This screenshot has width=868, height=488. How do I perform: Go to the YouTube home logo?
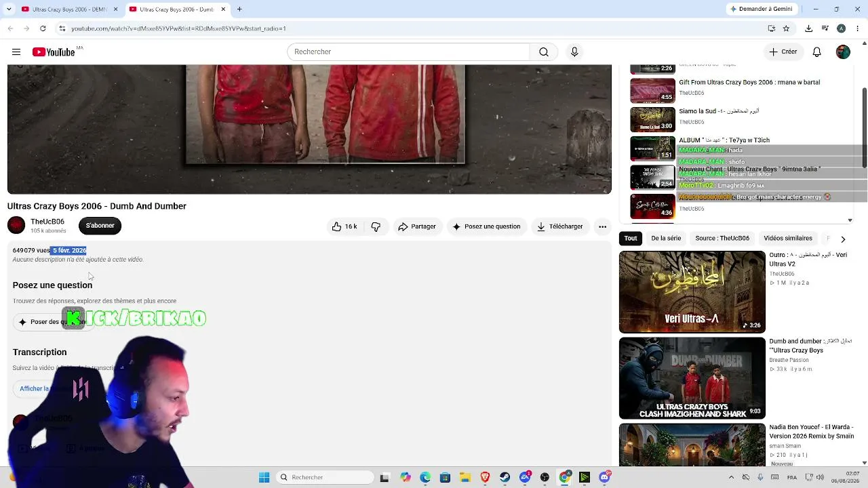pyautogui.click(x=54, y=52)
